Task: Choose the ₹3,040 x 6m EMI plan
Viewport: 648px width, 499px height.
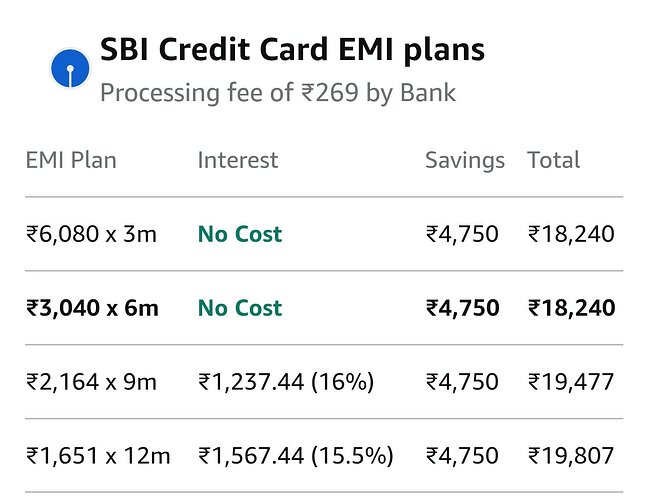Action: coord(92,308)
